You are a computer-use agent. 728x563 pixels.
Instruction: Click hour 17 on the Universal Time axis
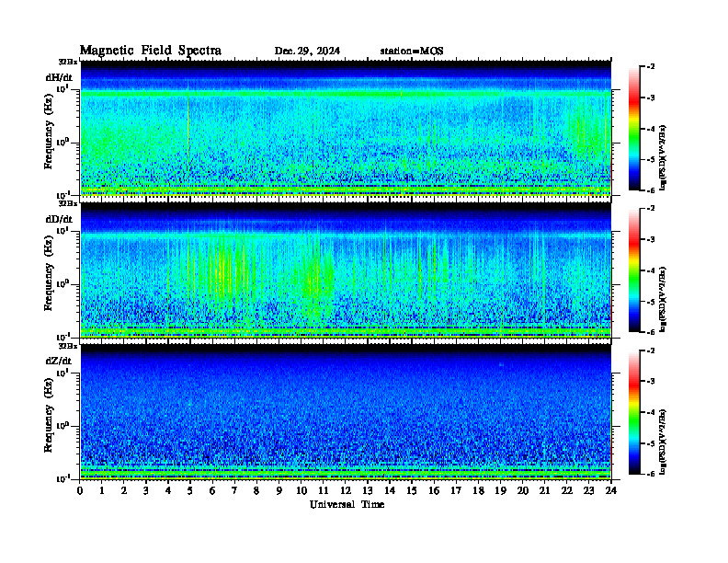[456, 491]
